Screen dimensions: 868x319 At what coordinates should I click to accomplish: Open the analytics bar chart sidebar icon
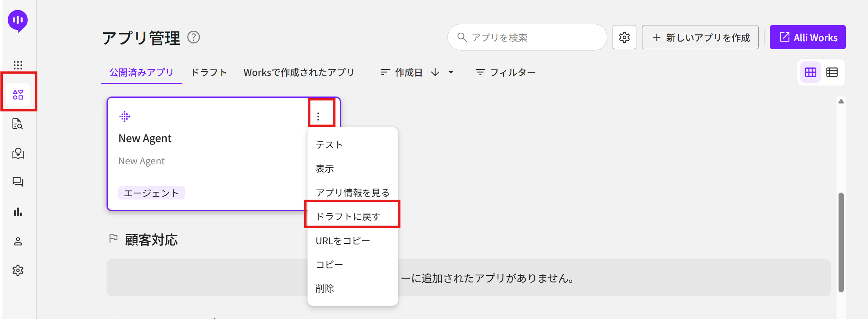18,212
